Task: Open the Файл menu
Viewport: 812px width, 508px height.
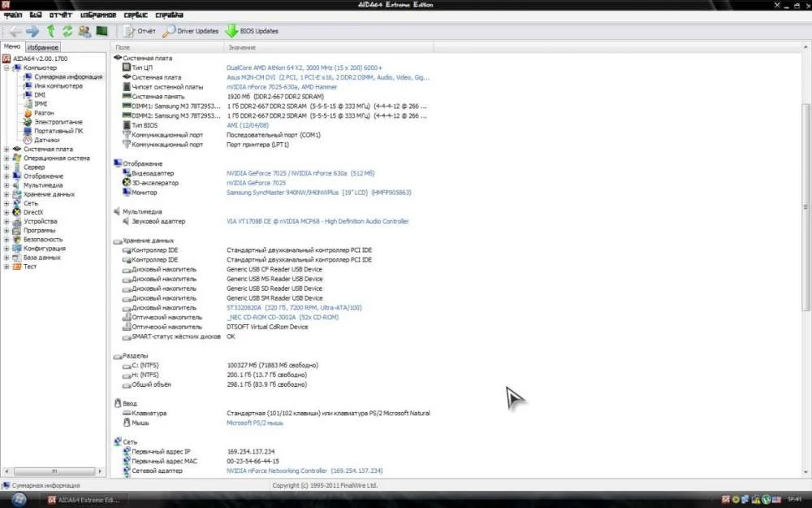Action: pyautogui.click(x=13, y=15)
